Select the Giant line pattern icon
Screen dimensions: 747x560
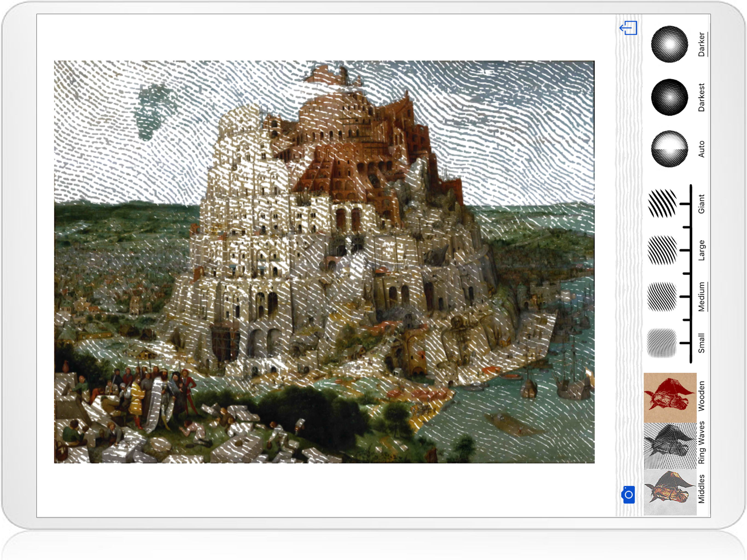click(x=662, y=203)
